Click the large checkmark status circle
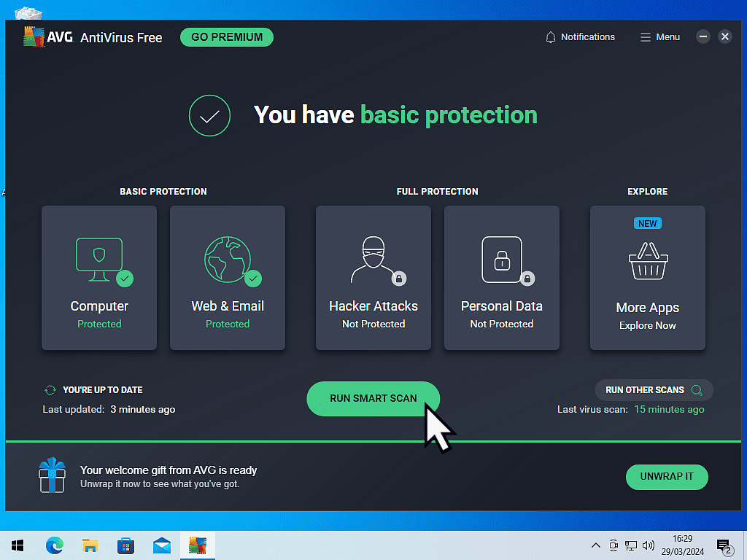747x560 pixels. click(x=209, y=116)
